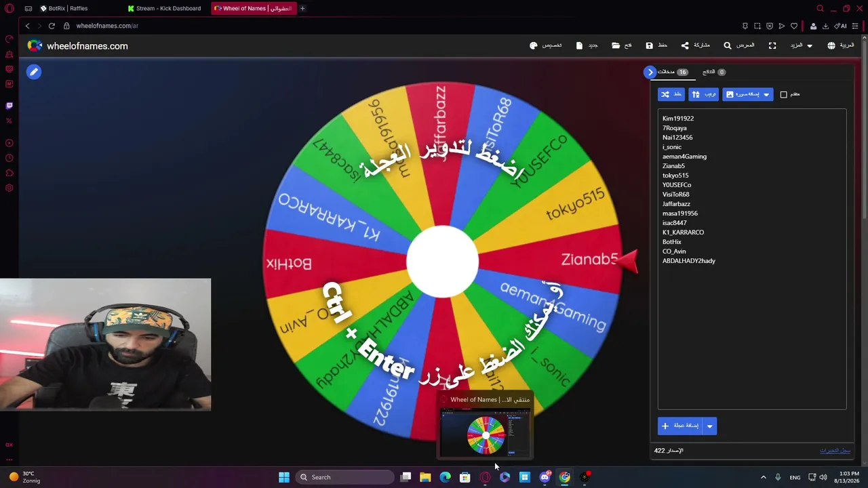Screen dimensions: 868x488
Task: Select the Wheel of Names browser tab
Action: (254, 8)
